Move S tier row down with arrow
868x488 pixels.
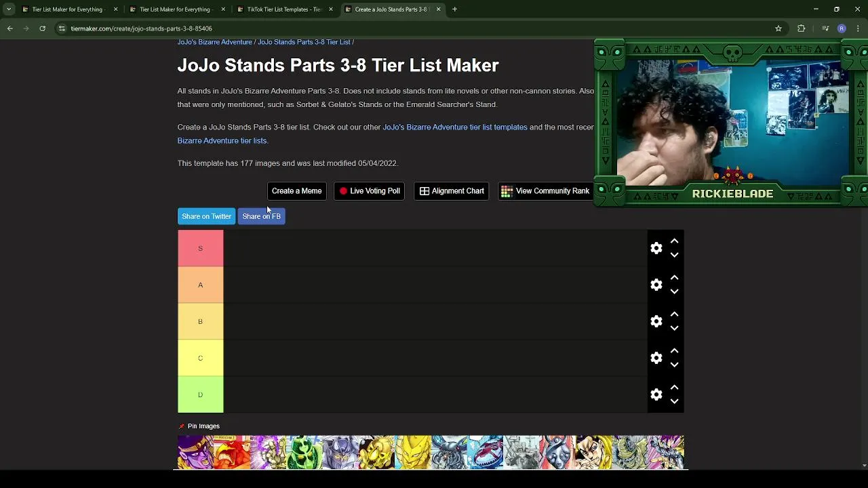674,255
